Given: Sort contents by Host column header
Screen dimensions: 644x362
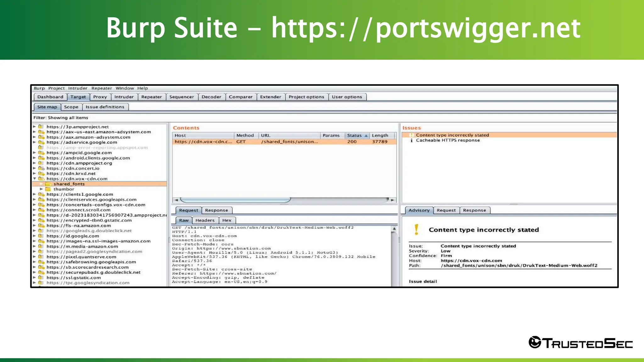Looking at the screenshot, I should tap(203, 135).
